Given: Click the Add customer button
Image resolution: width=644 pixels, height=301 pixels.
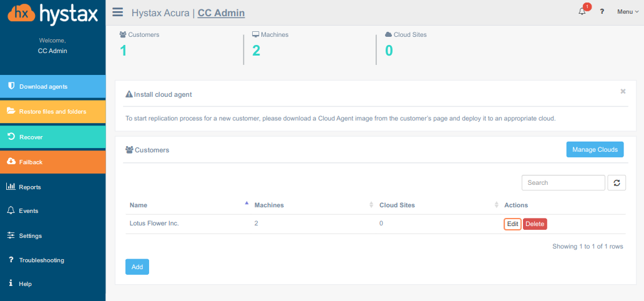Looking at the screenshot, I should pos(137,267).
